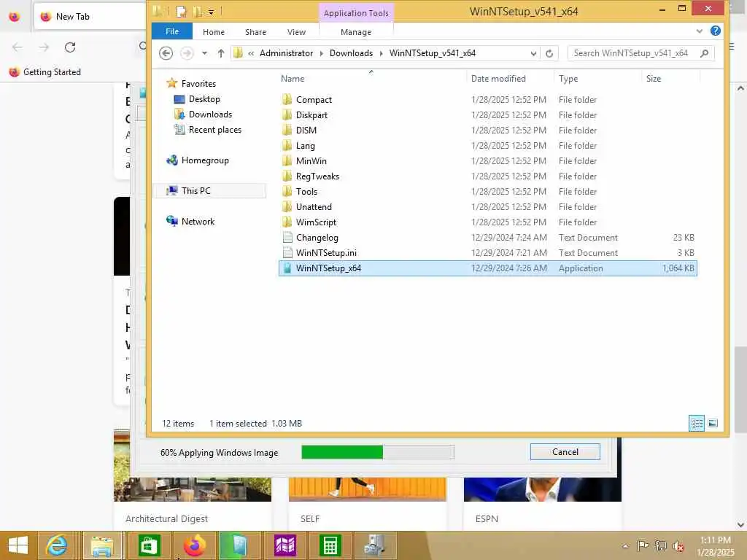The image size is (747, 560).
Task: Select Homegroup in the navigation pane
Action: [205, 160]
